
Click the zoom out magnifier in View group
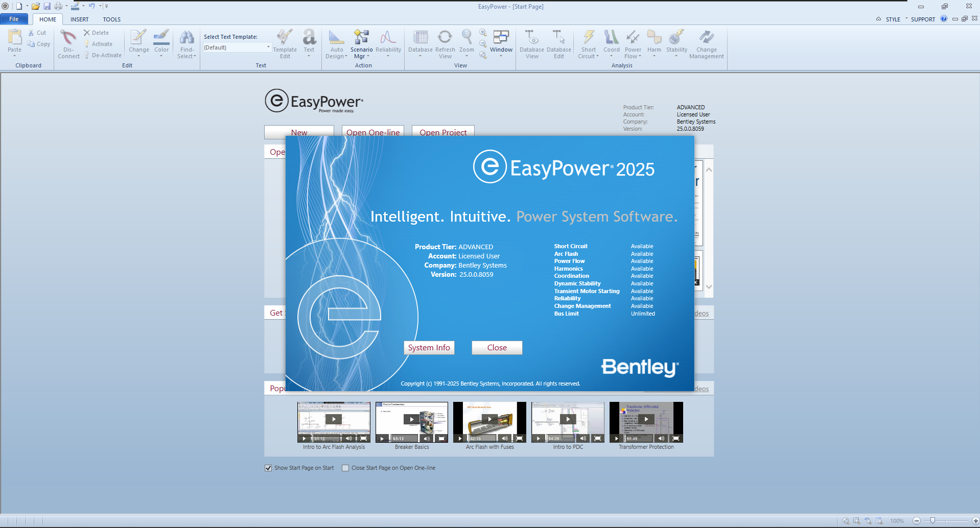pos(483,44)
